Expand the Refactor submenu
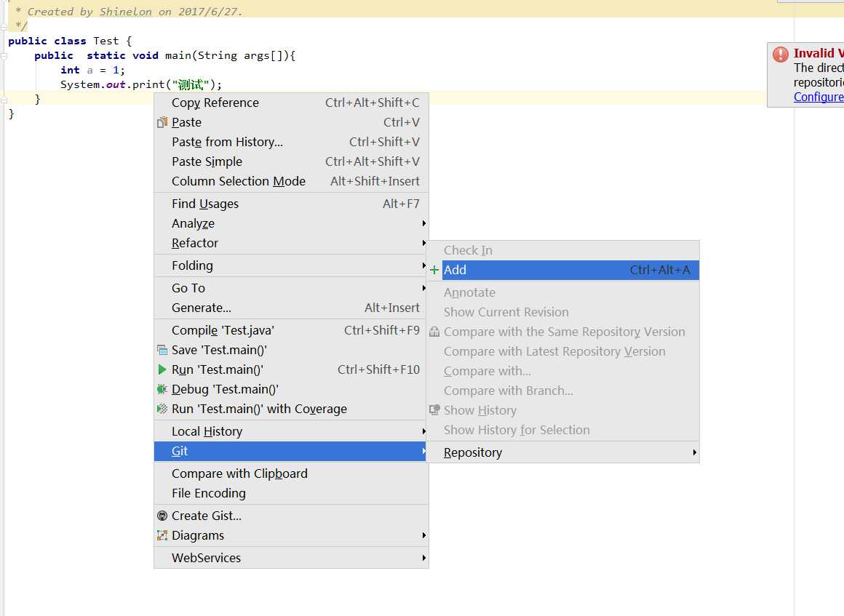The height and width of the screenshot is (616, 844). [x=195, y=243]
